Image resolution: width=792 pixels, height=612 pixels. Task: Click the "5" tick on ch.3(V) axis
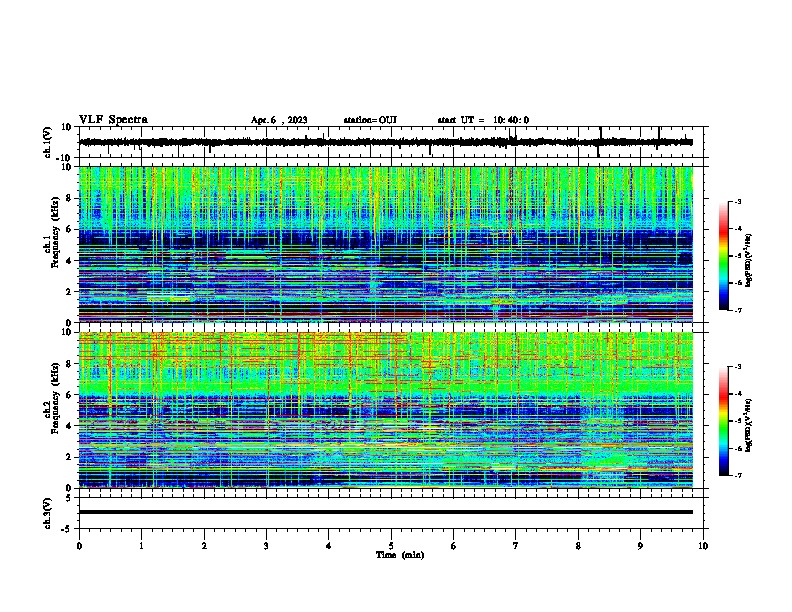click(x=69, y=498)
